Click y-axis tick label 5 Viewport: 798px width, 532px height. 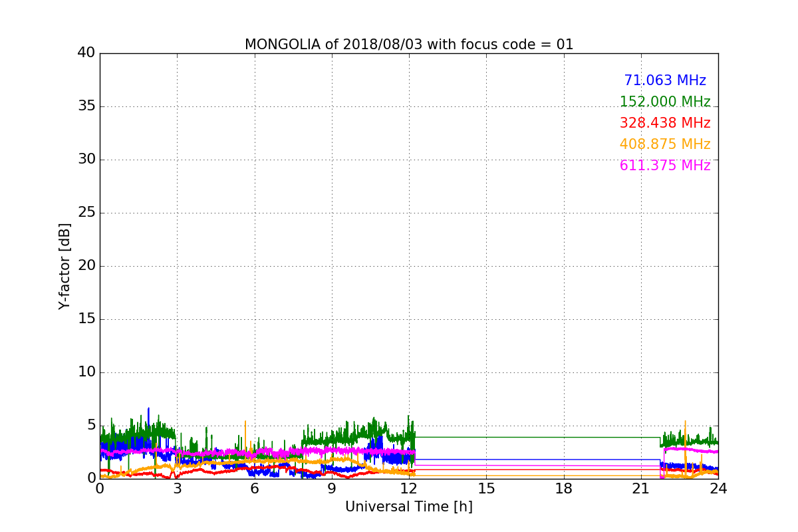tap(90, 426)
